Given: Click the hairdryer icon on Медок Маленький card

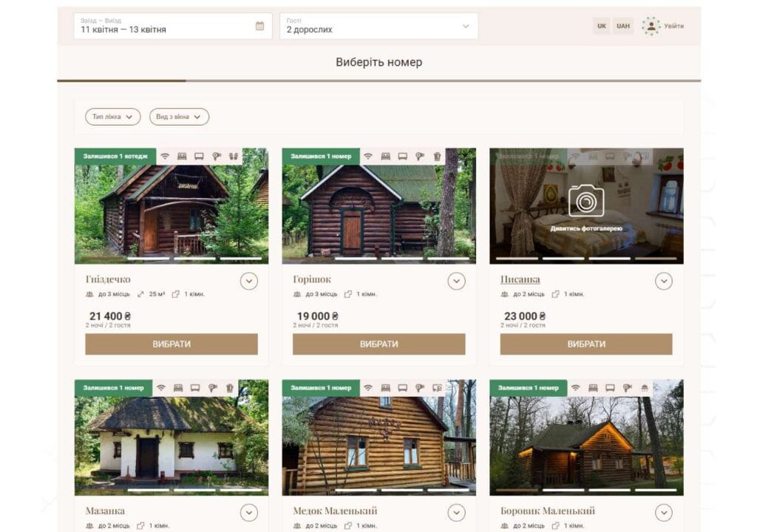Looking at the screenshot, I should tap(420, 388).
